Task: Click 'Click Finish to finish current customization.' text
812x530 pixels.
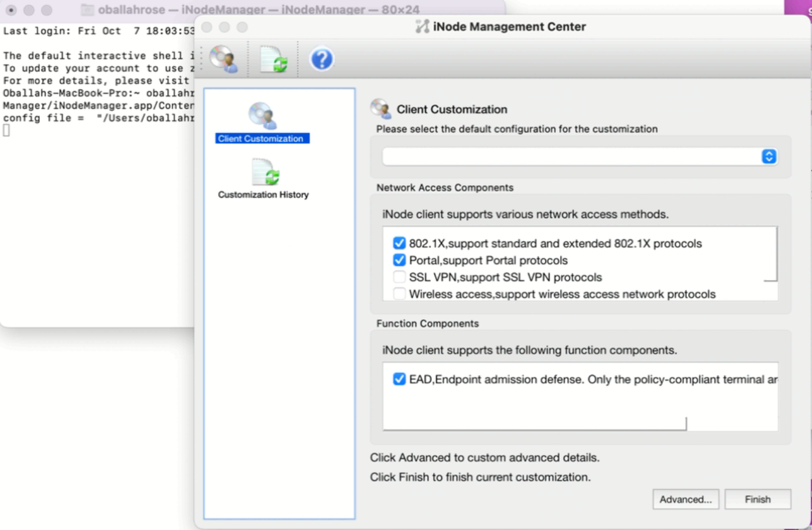Action: pyautogui.click(x=481, y=477)
